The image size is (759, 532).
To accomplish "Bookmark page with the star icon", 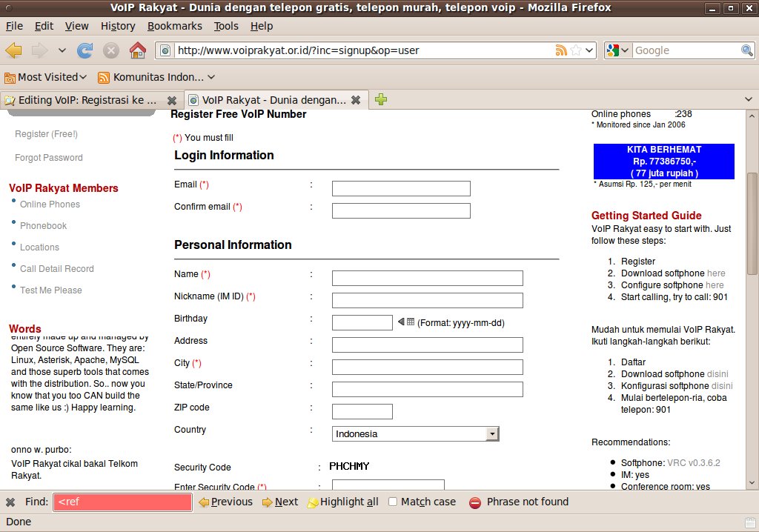I will click(x=576, y=50).
